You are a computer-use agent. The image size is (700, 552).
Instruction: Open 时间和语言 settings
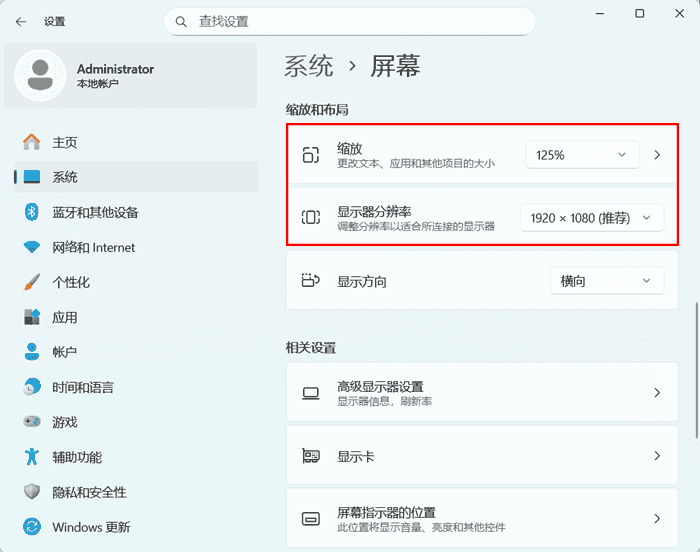tap(136, 387)
